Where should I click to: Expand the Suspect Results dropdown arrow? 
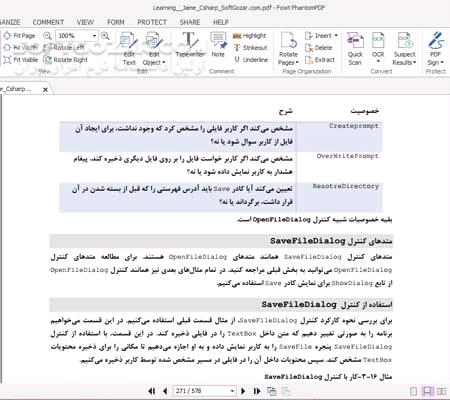pyautogui.click(x=415, y=62)
